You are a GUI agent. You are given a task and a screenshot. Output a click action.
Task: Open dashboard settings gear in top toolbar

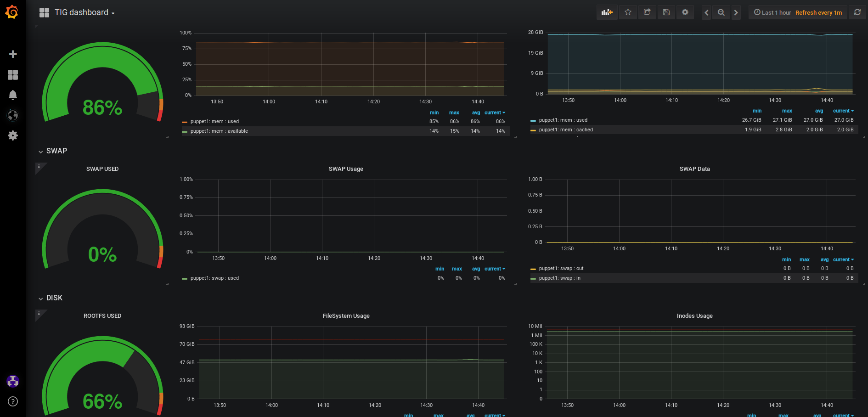point(685,12)
